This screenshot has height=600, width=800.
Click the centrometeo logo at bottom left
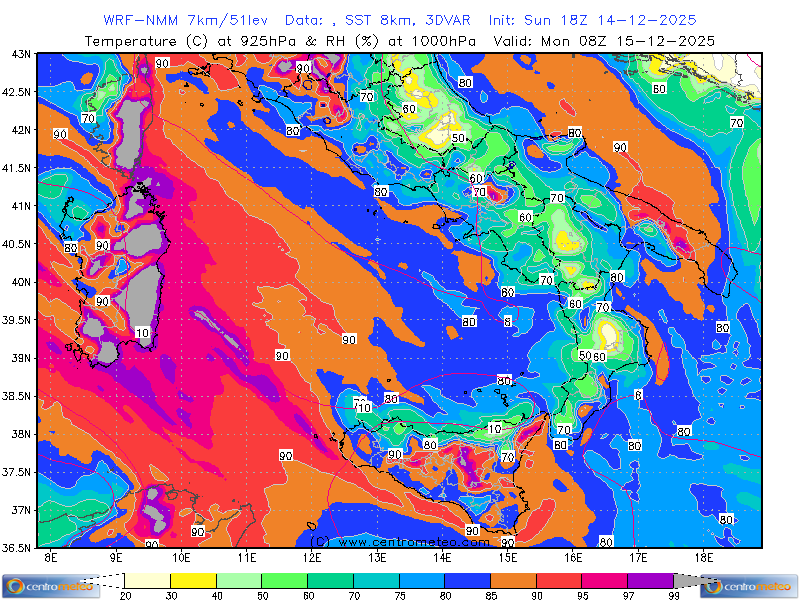[50, 586]
